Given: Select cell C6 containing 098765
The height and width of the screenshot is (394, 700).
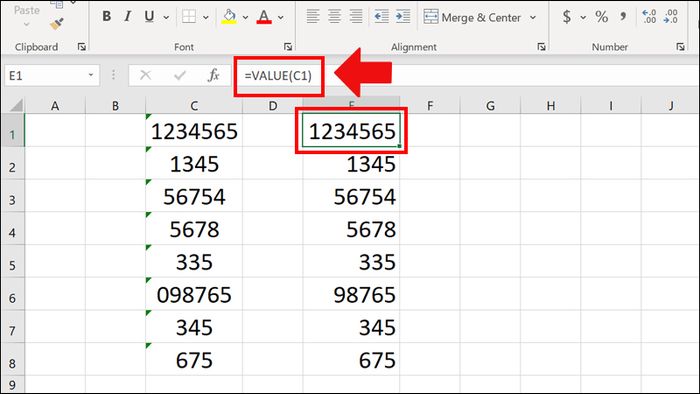Looking at the screenshot, I should (194, 294).
